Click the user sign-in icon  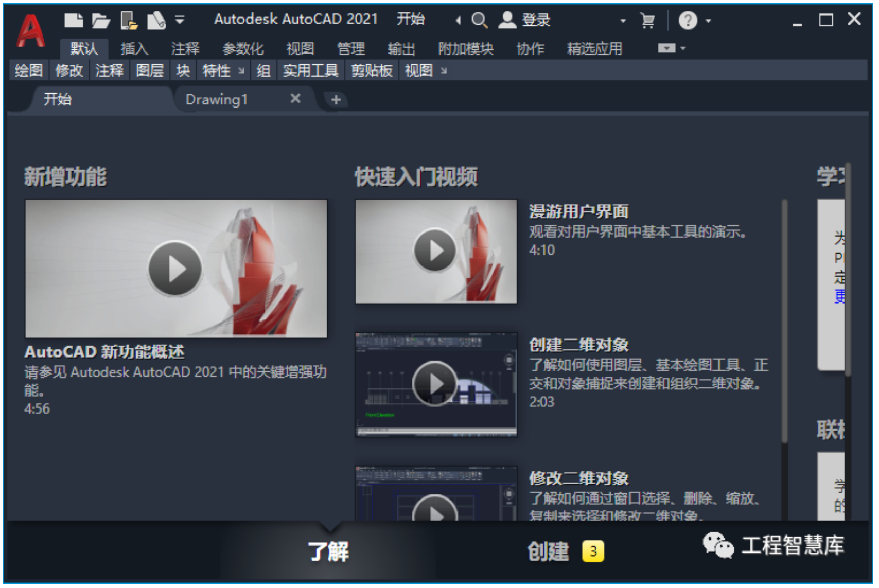coord(507,20)
